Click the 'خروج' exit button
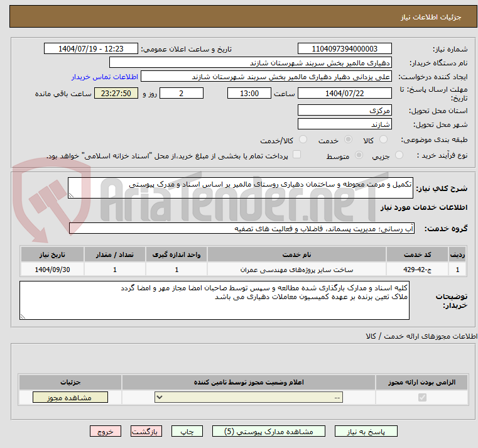 pos(105,432)
